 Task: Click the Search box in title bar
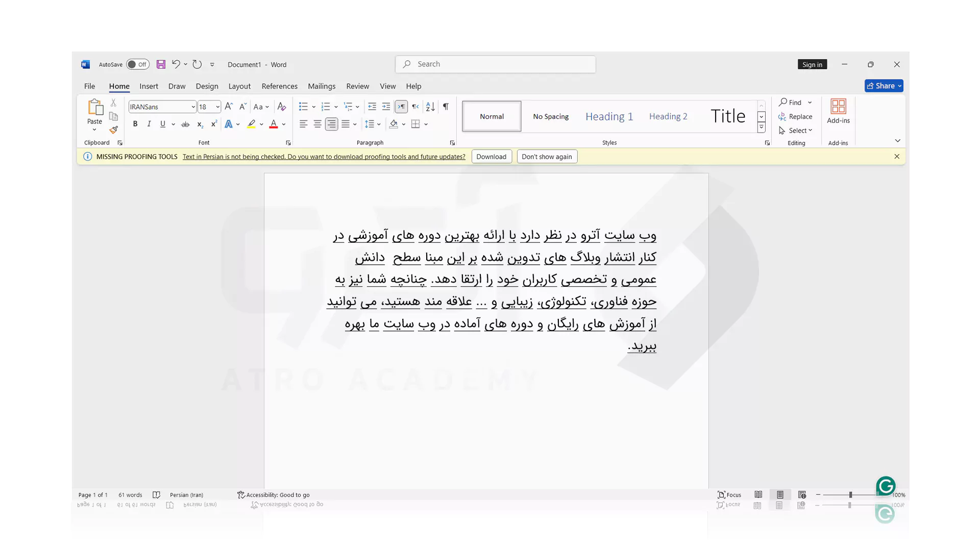495,64
